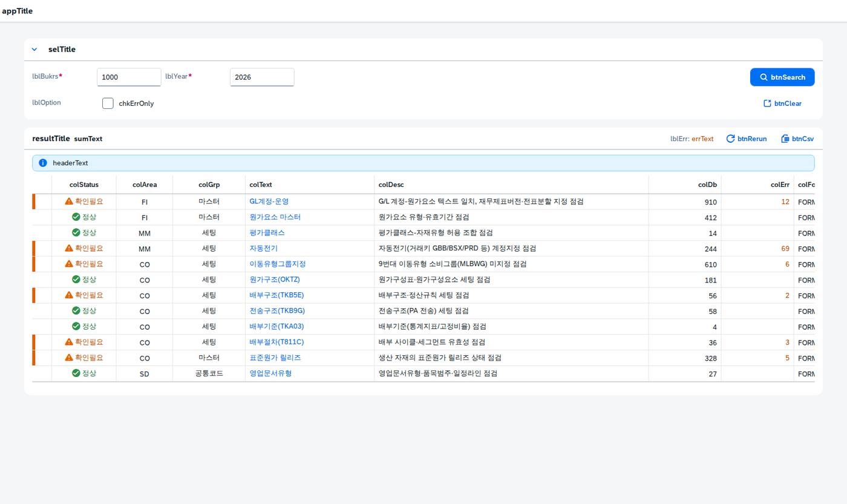Click the sumText summary label
Image resolution: width=847 pixels, height=504 pixels.
(88, 139)
